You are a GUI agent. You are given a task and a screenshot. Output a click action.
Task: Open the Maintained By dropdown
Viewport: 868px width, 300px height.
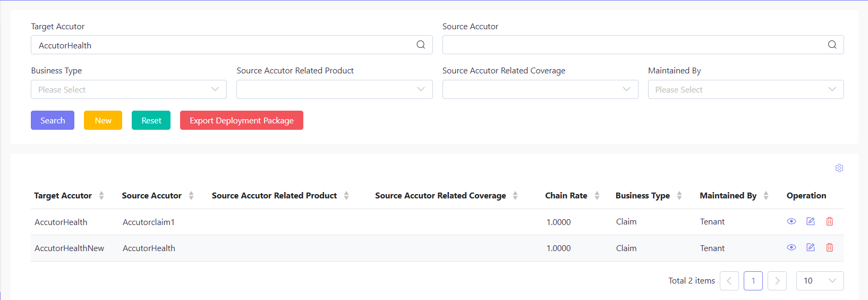coord(746,89)
